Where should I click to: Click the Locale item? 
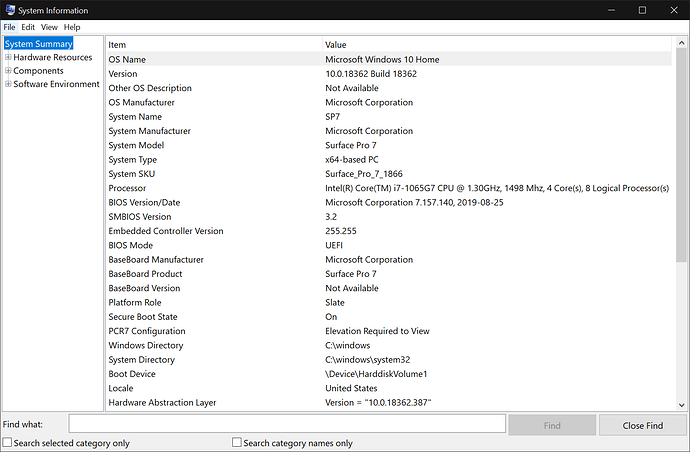point(121,388)
